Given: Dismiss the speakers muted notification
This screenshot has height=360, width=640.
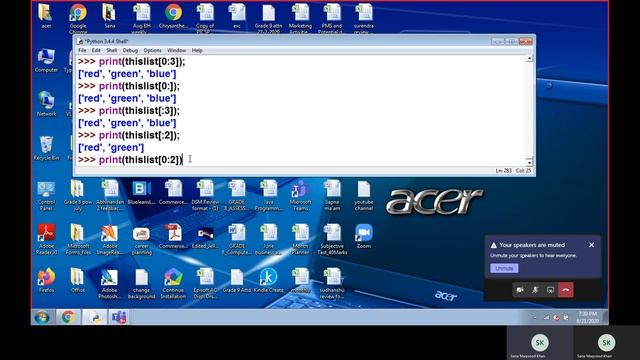Looking at the screenshot, I should (x=591, y=245).
